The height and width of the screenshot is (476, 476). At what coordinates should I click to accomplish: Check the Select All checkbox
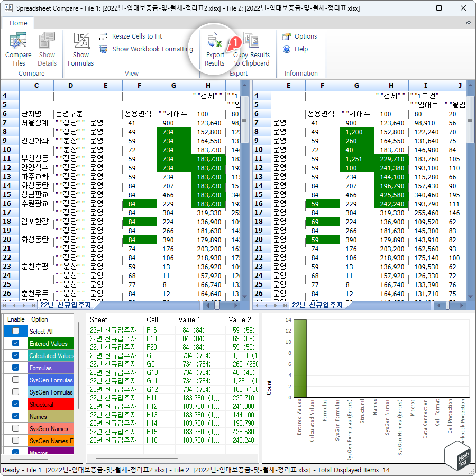[15, 331]
